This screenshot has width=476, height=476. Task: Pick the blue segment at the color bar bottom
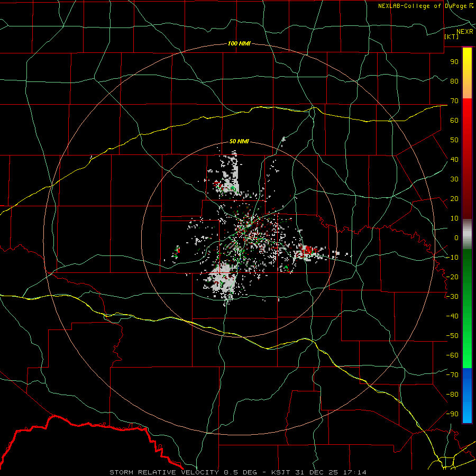pos(467,395)
